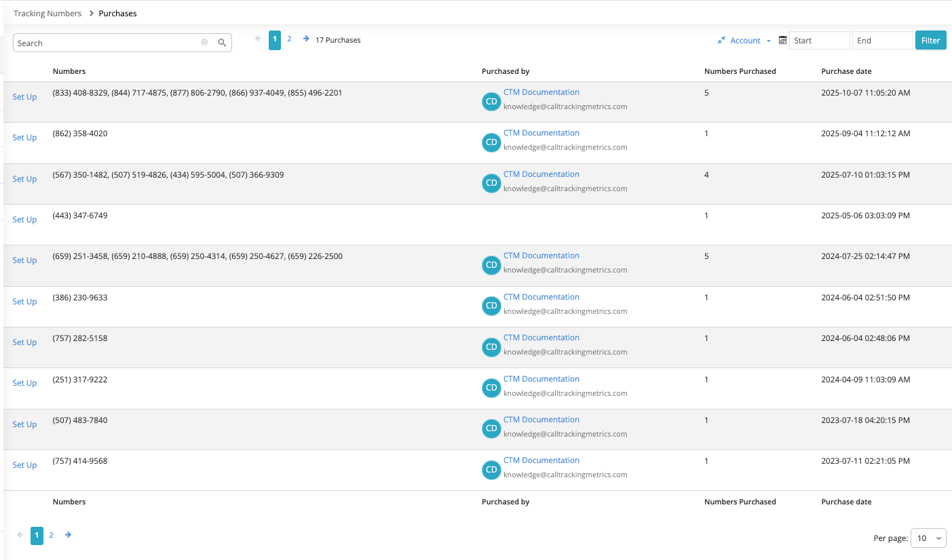The width and height of the screenshot is (952, 560).
Task: Click Set Up for the 2025-10-07 purchase
Action: click(24, 97)
